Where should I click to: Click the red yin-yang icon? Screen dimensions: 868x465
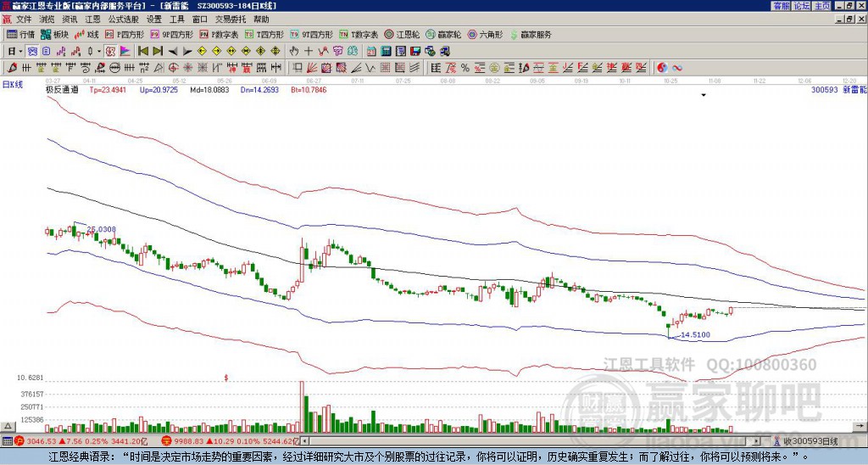tap(662, 68)
